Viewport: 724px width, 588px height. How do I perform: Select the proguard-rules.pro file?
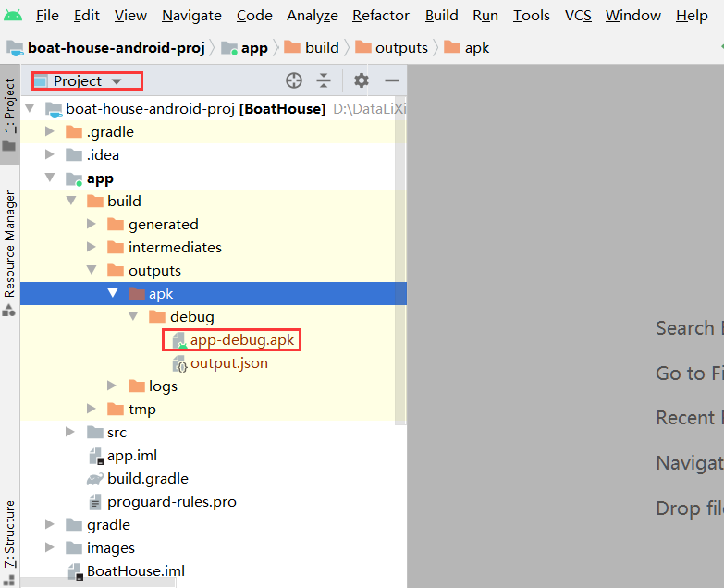coord(172,502)
